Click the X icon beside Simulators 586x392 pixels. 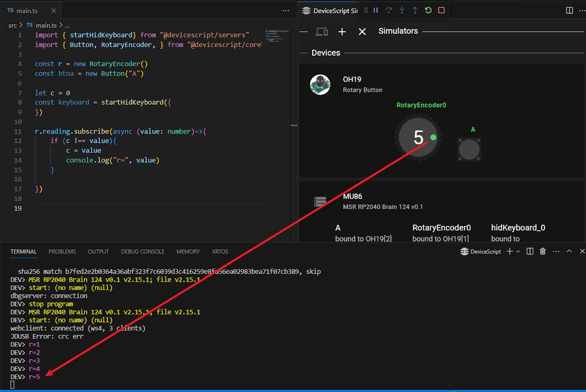tap(362, 32)
